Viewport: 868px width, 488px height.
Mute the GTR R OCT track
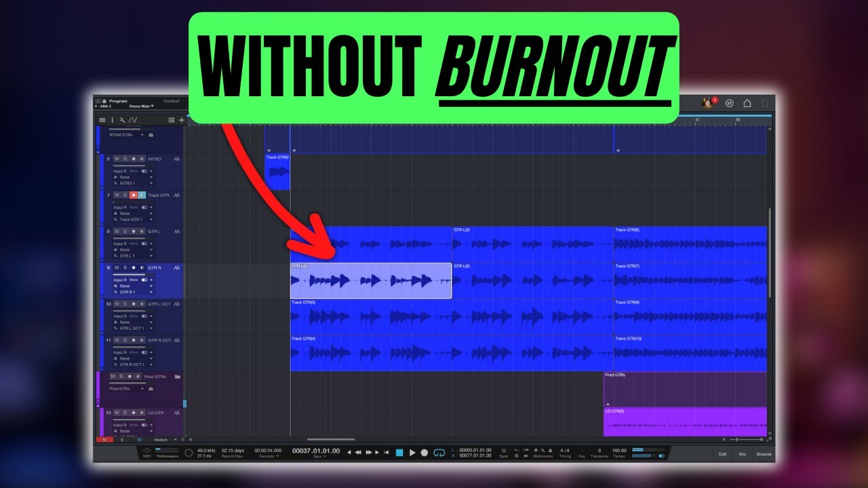(x=117, y=340)
